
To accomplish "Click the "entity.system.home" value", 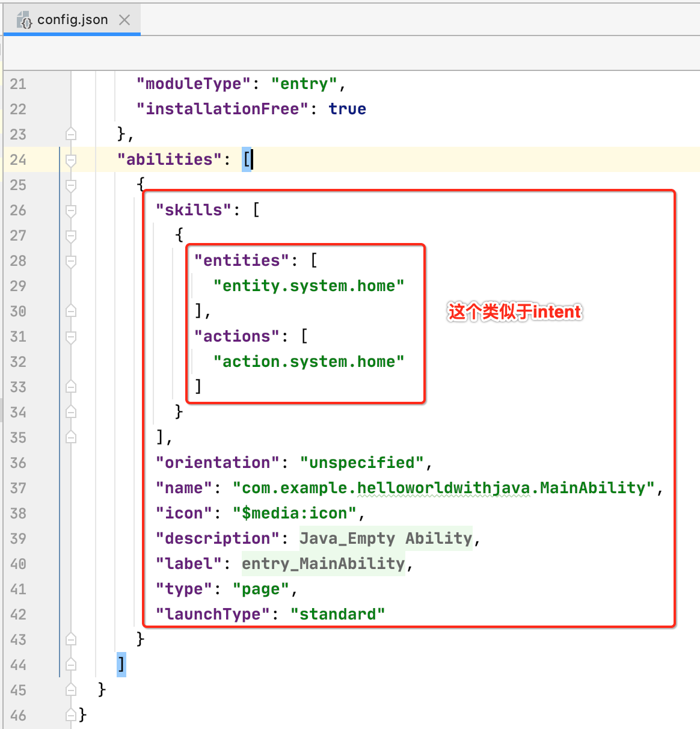I will (x=309, y=286).
